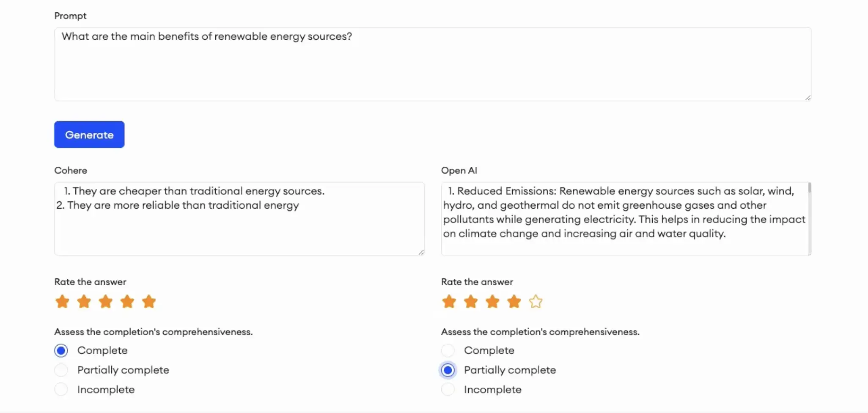868x413 pixels.
Task: Select Complete for Open AI comprehensiveness
Action: [x=448, y=350]
